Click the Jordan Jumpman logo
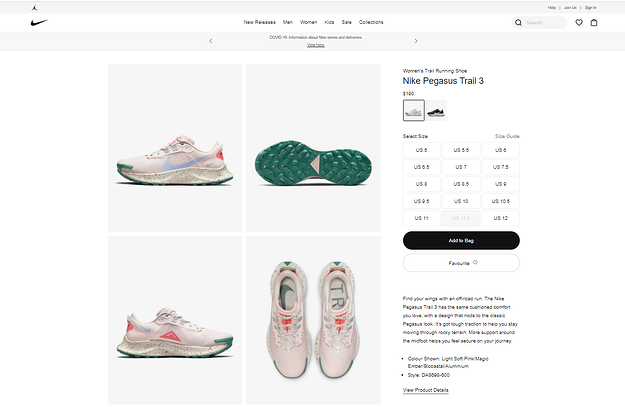This screenshot has height=407, width=625. click(x=34, y=8)
